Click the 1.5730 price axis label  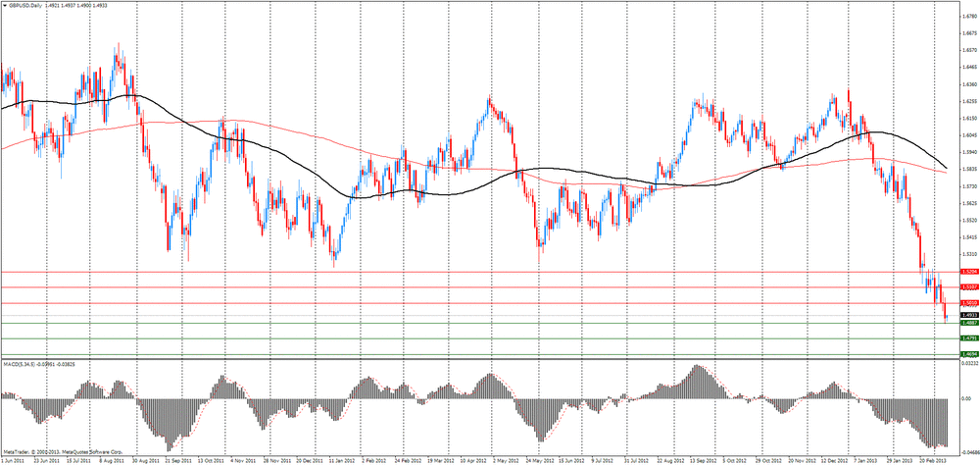pyautogui.click(x=970, y=186)
